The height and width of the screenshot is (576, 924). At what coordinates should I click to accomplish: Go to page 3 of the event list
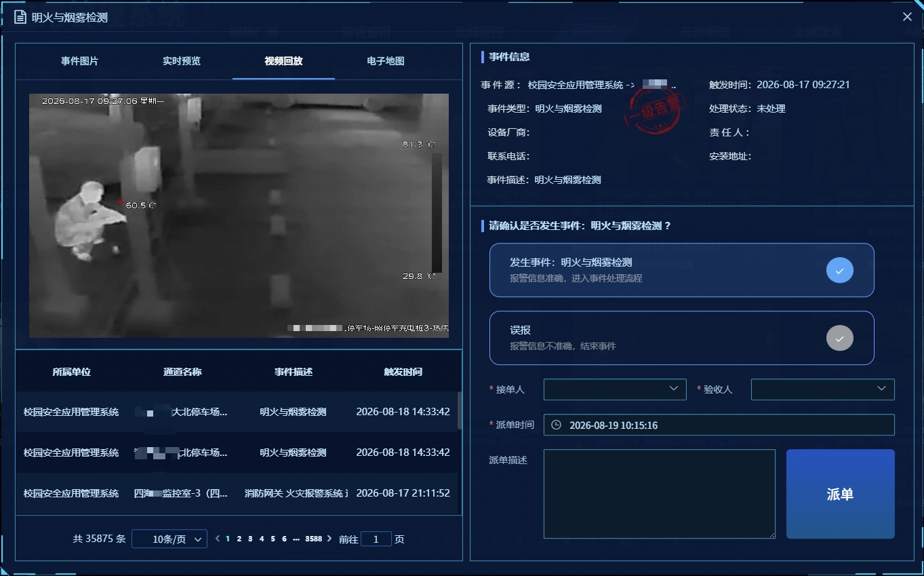coord(250,539)
